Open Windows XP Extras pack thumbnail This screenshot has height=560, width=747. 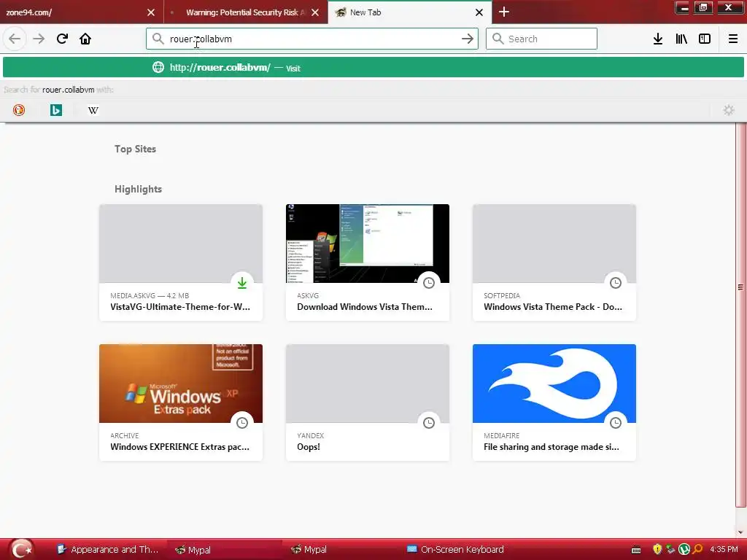pos(181,384)
